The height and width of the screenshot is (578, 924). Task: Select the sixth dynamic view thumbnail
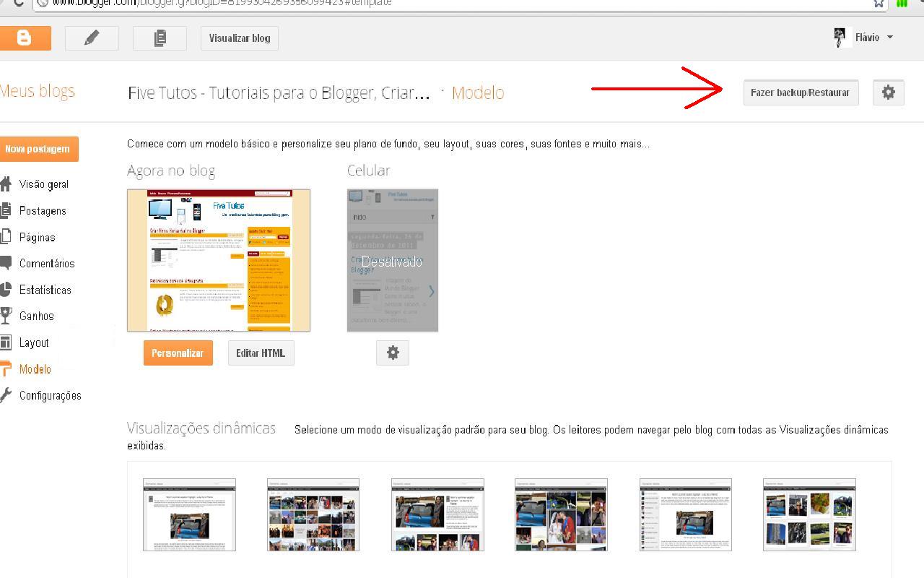point(809,514)
